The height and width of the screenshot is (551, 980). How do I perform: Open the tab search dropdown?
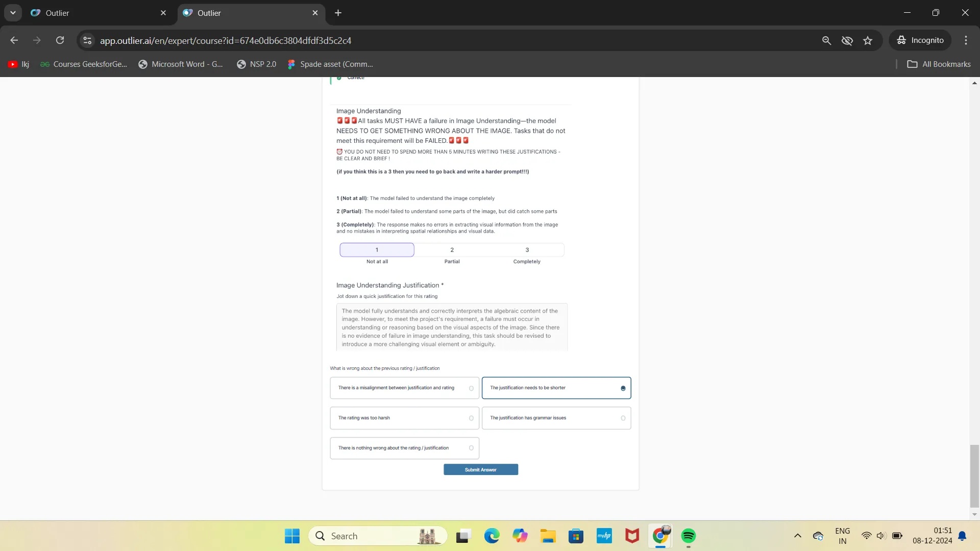tap(13, 13)
